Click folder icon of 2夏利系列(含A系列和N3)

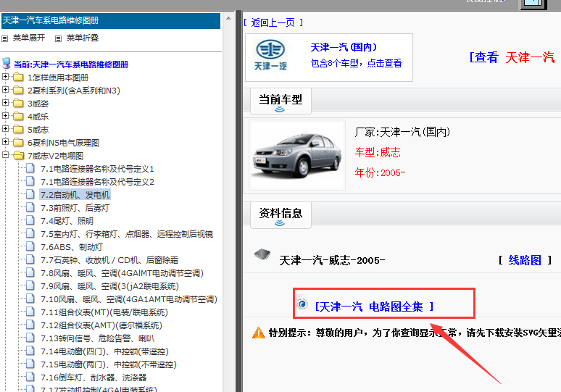pyautogui.click(x=18, y=90)
